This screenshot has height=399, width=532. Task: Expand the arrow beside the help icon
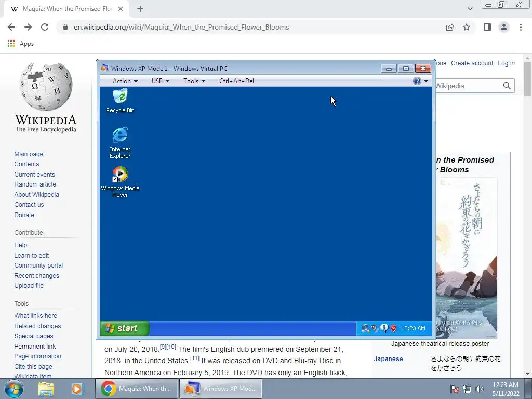point(426,81)
